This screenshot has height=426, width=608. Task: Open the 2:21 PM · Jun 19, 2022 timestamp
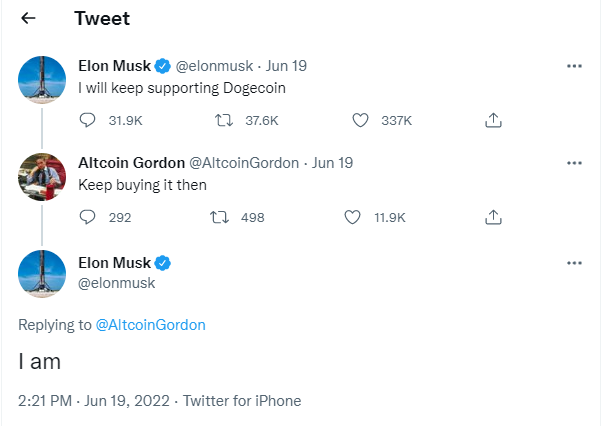click(x=92, y=401)
